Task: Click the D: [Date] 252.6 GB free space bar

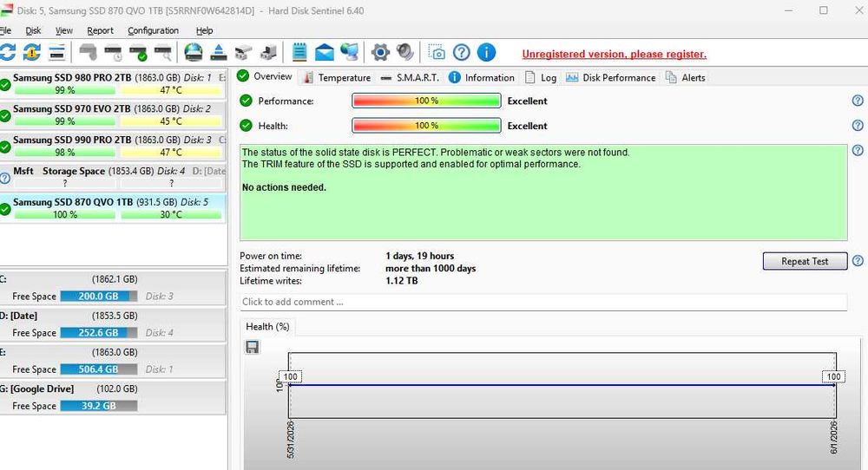Action: pos(99,333)
